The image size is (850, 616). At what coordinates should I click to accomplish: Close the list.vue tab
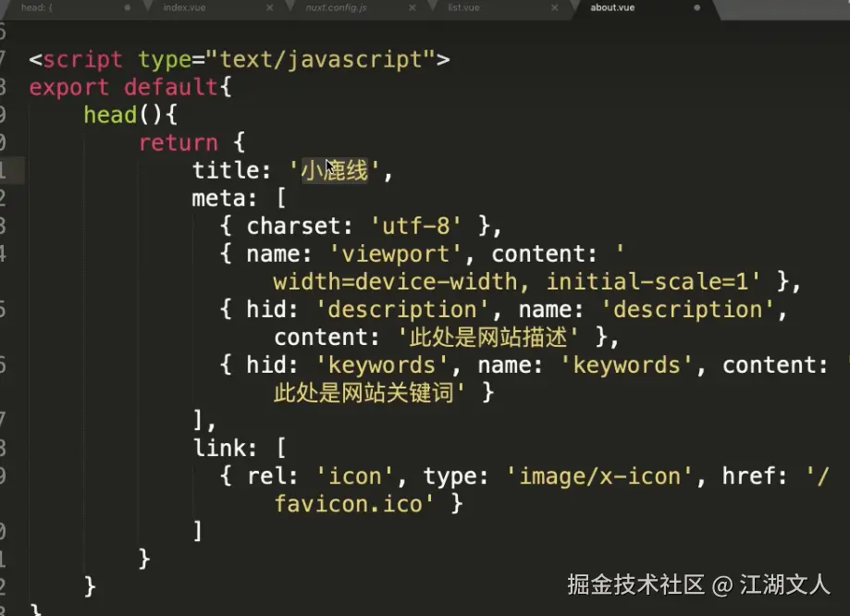click(554, 7)
